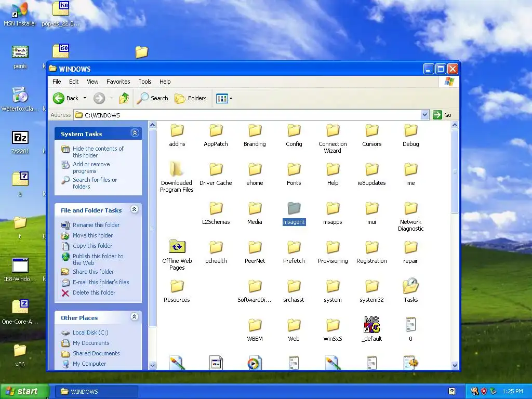Select the WinSxS folder

coord(332,330)
